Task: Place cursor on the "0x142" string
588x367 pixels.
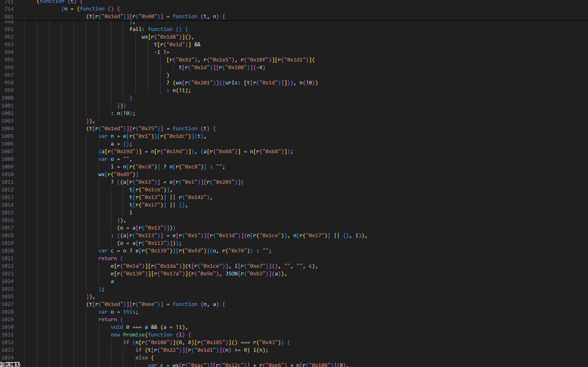Action: pos(196,197)
